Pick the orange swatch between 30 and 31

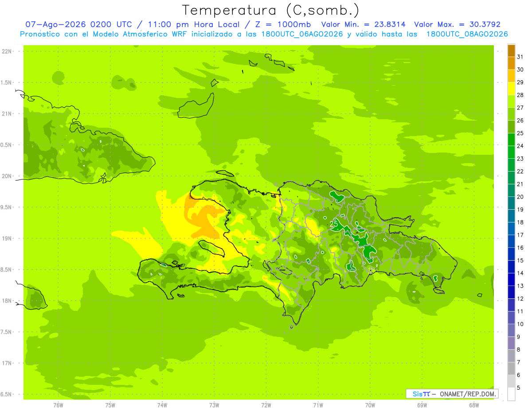[x=512, y=63]
